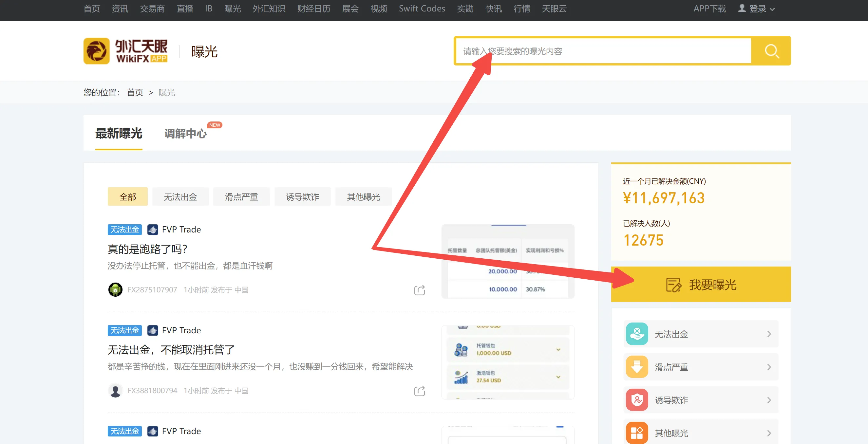This screenshot has height=444, width=868.
Task: Click the sidebar 诱导欺诈 red shield icon
Action: (637, 400)
